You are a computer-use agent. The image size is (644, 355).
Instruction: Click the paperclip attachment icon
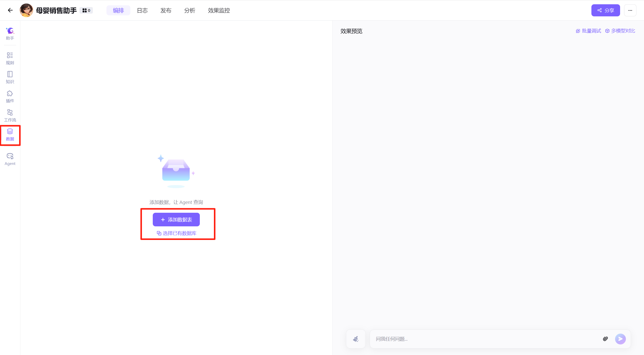click(x=605, y=339)
